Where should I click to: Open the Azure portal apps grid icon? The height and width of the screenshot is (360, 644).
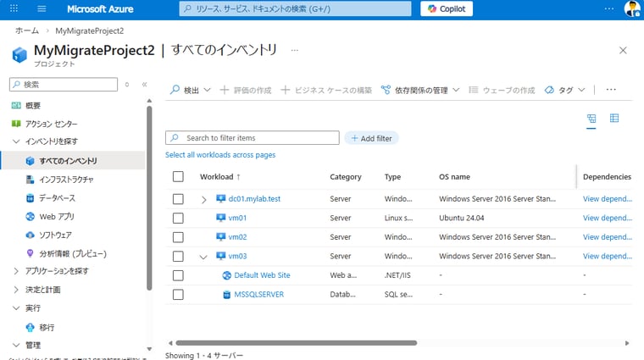(14, 8)
